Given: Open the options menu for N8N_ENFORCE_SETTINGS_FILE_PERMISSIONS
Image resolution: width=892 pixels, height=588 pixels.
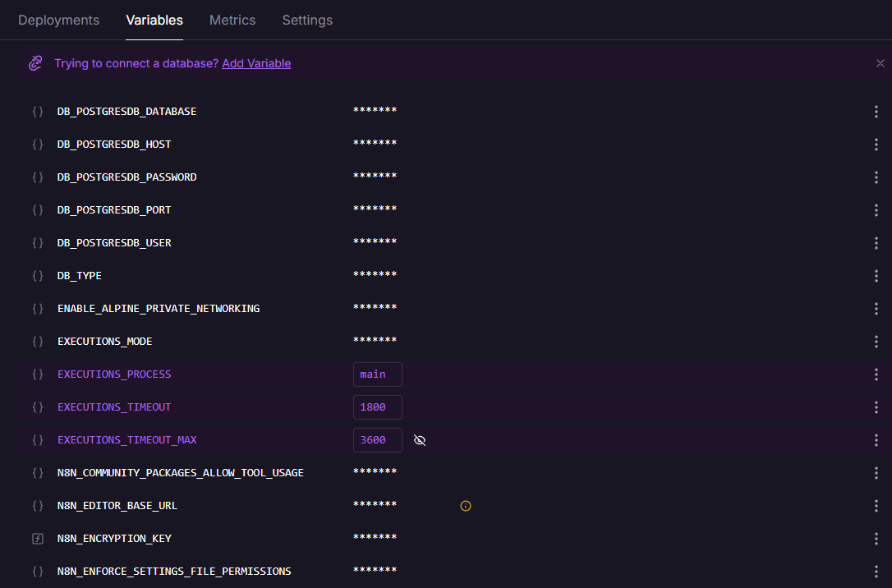Looking at the screenshot, I should point(876,572).
